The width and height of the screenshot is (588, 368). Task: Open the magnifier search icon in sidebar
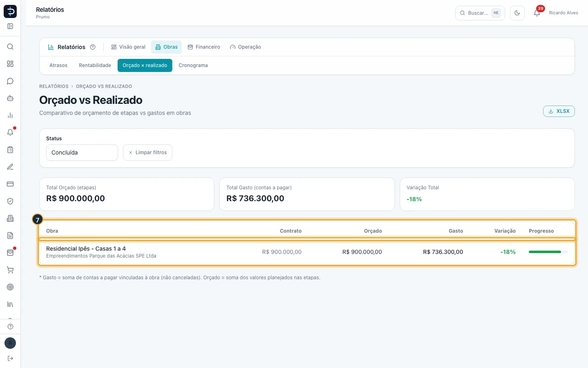(10, 47)
